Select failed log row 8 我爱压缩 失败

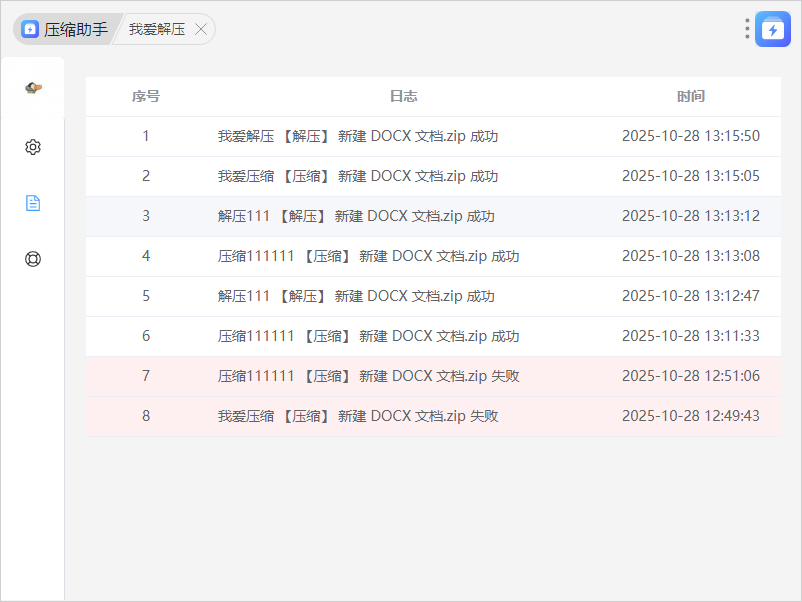tap(358, 416)
